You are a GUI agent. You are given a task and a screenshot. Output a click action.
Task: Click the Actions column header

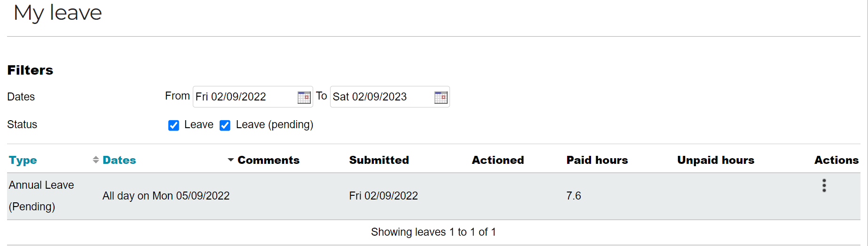tap(836, 160)
